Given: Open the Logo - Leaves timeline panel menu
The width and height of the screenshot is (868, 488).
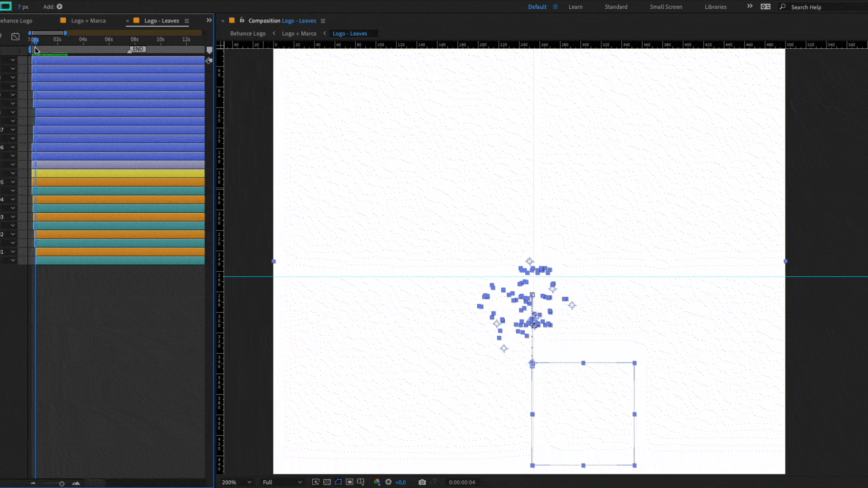Looking at the screenshot, I should point(186,21).
